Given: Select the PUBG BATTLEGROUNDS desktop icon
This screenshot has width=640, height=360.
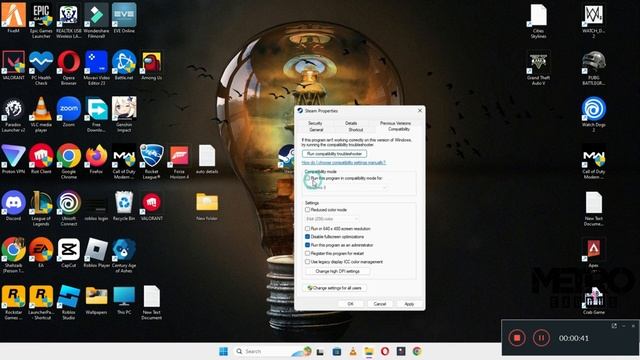Looking at the screenshot, I should tap(593, 68).
